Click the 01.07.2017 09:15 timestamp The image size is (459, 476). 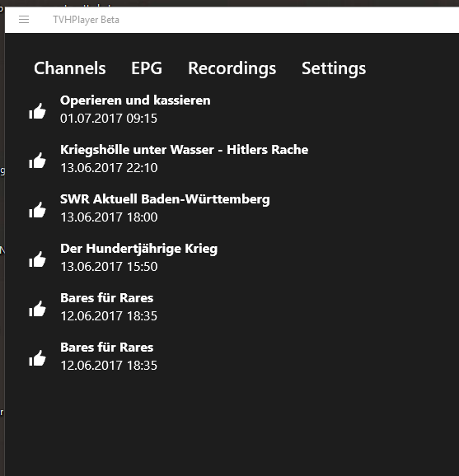click(109, 119)
